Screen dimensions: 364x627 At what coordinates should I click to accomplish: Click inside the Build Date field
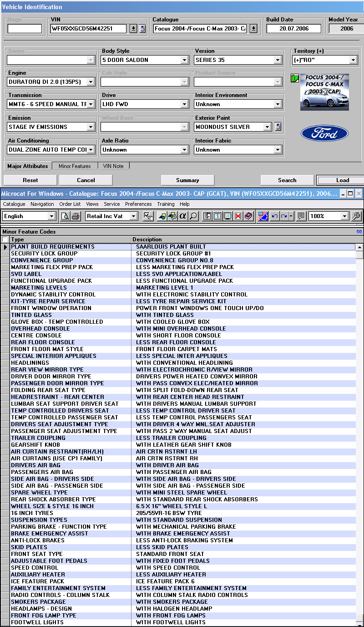pos(293,29)
